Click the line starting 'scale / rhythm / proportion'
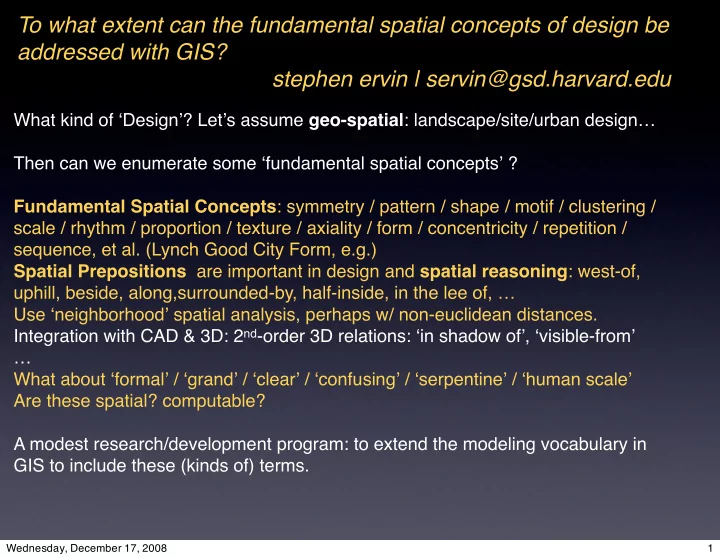The width and height of the screenshot is (720, 558). 320,228
